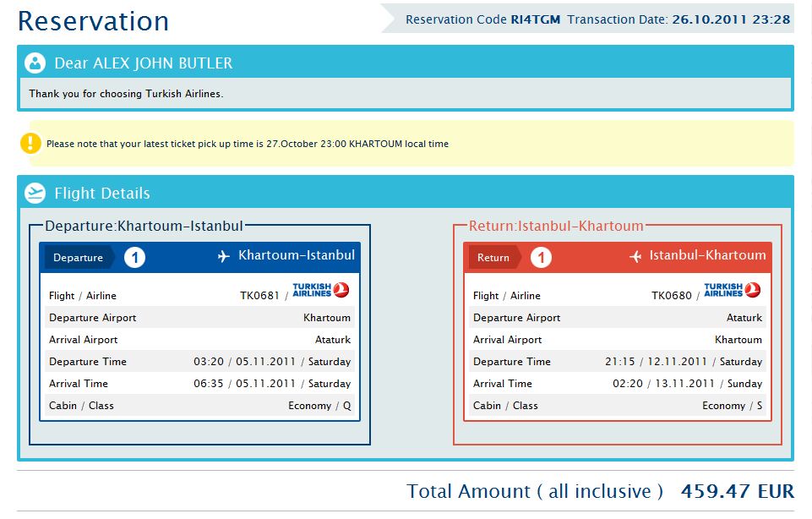Viewport: 812px width, 519px height.
Task: Click departure airport value Ataturk in return flight
Action: pos(744,318)
